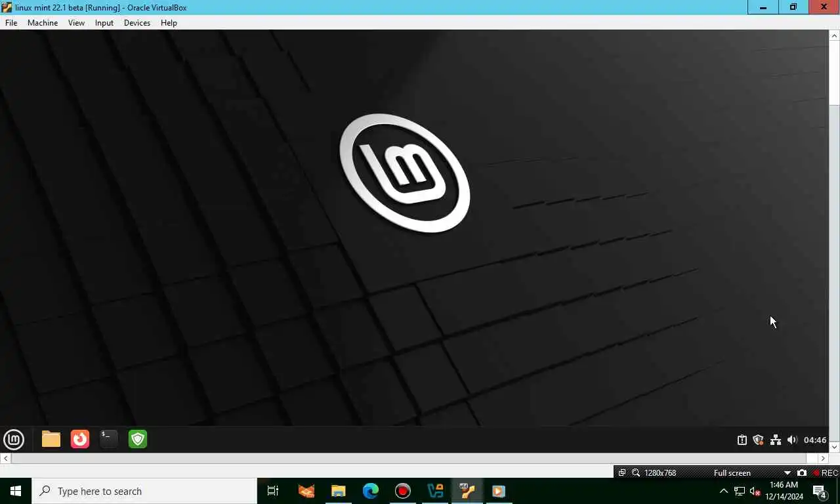
Task: Open the Terminal from the Mint panel
Action: pyautogui.click(x=109, y=439)
